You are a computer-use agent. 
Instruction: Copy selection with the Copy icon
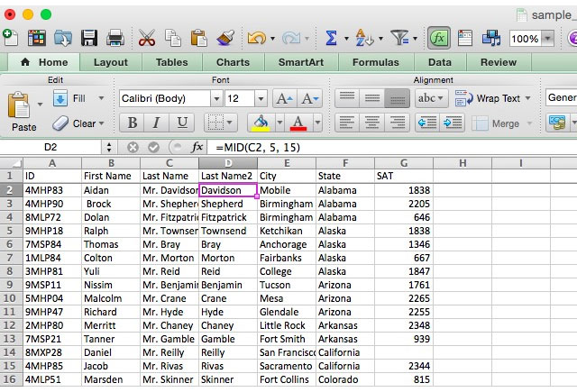point(172,38)
